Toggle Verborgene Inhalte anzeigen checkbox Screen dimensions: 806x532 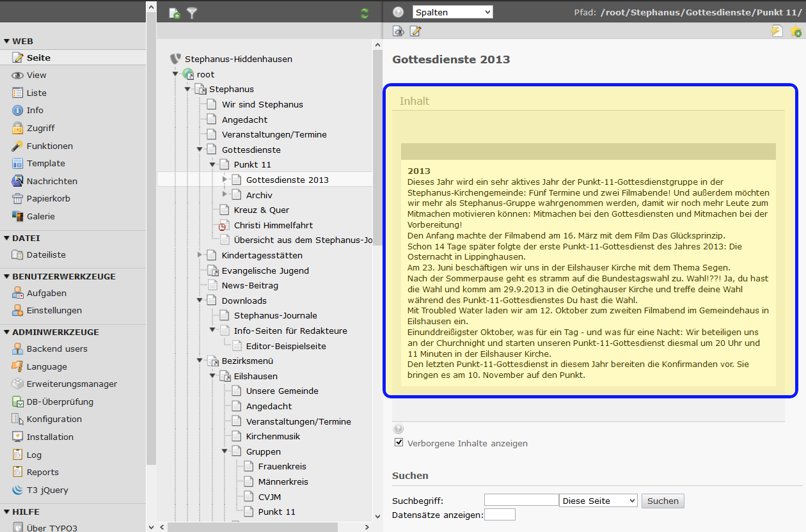tap(399, 442)
